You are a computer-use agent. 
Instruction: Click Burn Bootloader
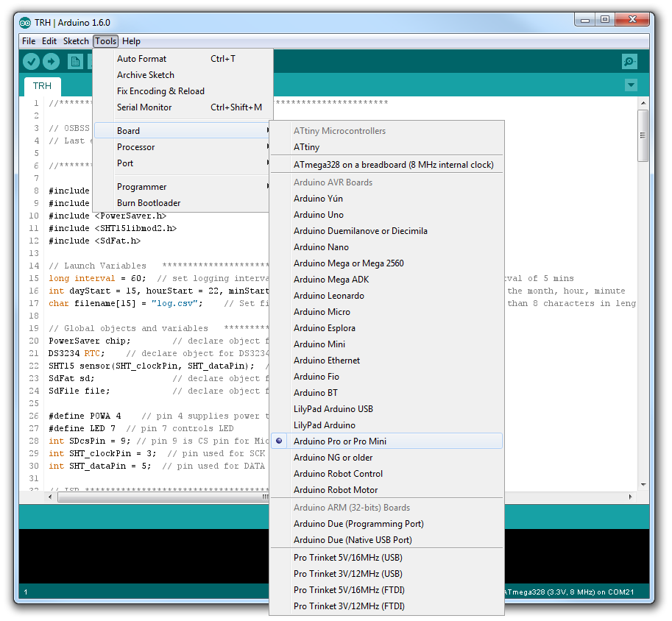pyautogui.click(x=183, y=203)
